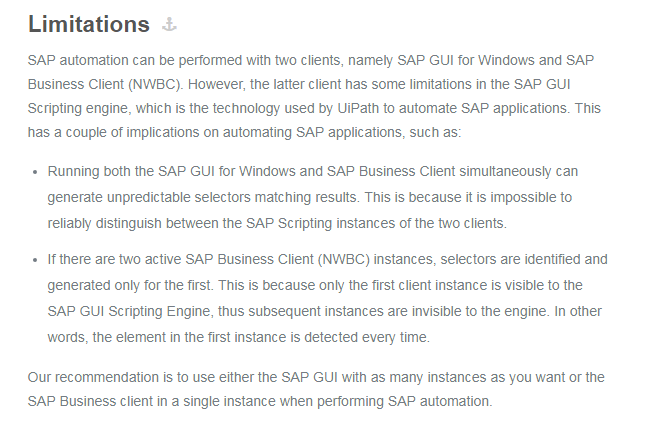
Task: Click the line 'reliably distinguish between the SAP Scripting instances'
Action: pyautogui.click(x=277, y=223)
